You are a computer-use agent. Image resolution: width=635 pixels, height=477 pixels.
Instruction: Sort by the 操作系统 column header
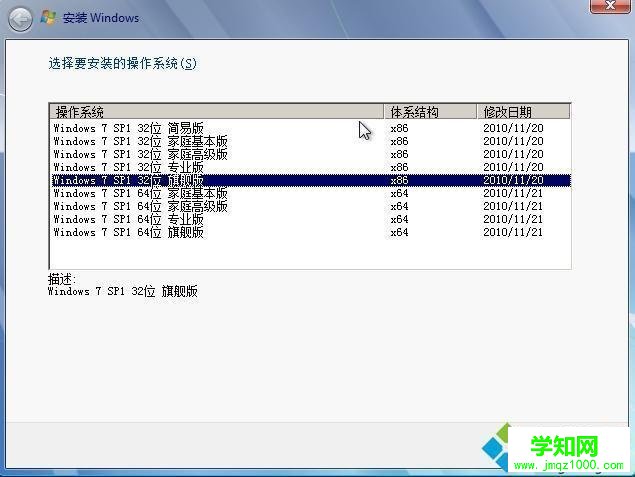pos(217,111)
